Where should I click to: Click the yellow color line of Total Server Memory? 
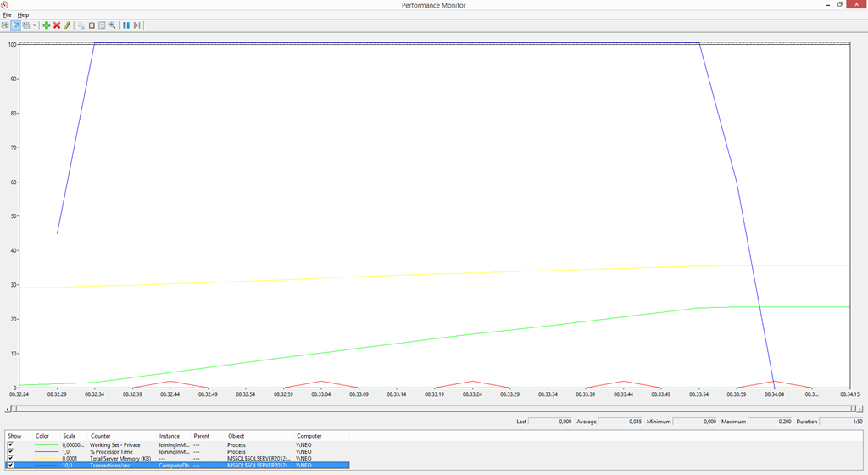[x=47, y=459]
